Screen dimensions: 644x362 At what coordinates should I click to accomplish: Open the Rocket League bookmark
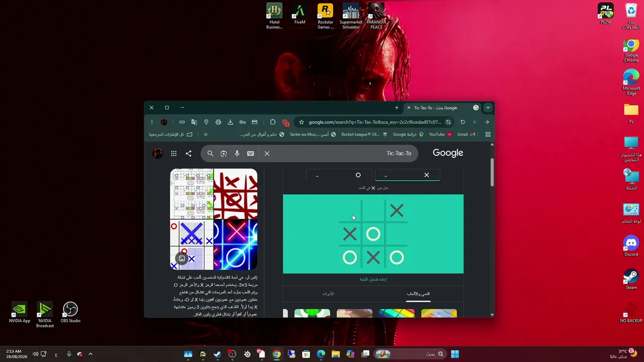(x=364, y=134)
